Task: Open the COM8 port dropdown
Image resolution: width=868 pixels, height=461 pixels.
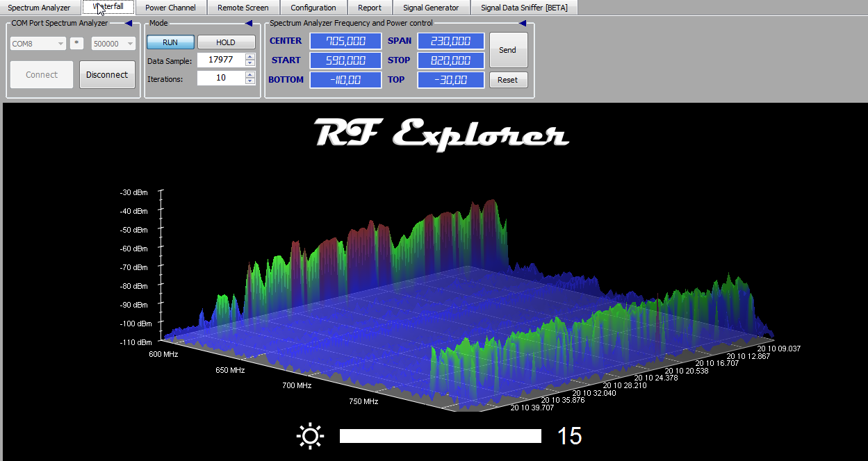Action: point(38,43)
